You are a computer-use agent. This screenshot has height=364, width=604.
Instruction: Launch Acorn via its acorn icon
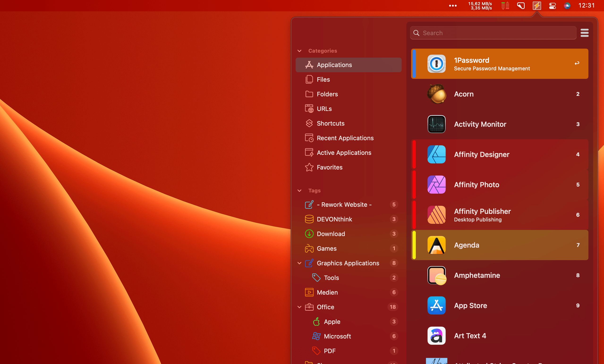click(436, 94)
